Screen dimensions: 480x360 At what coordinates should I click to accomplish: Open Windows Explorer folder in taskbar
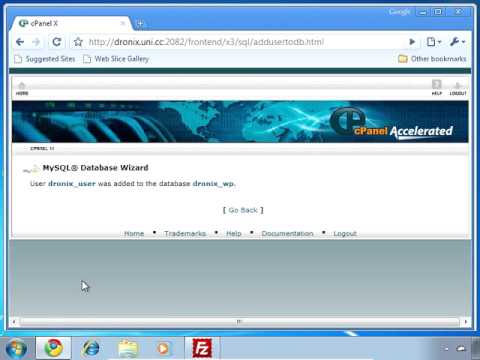click(128, 349)
